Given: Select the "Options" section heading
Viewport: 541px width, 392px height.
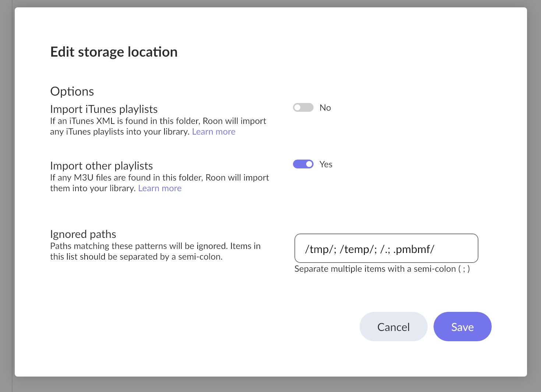Looking at the screenshot, I should pyautogui.click(x=72, y=91).
